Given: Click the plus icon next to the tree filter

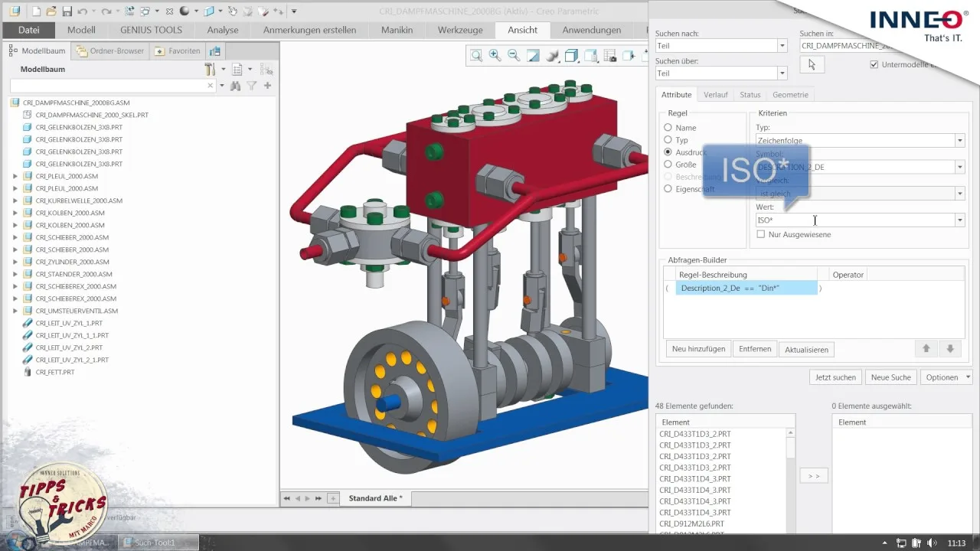Looking at the screenshot, I should (x=267, y=86).
